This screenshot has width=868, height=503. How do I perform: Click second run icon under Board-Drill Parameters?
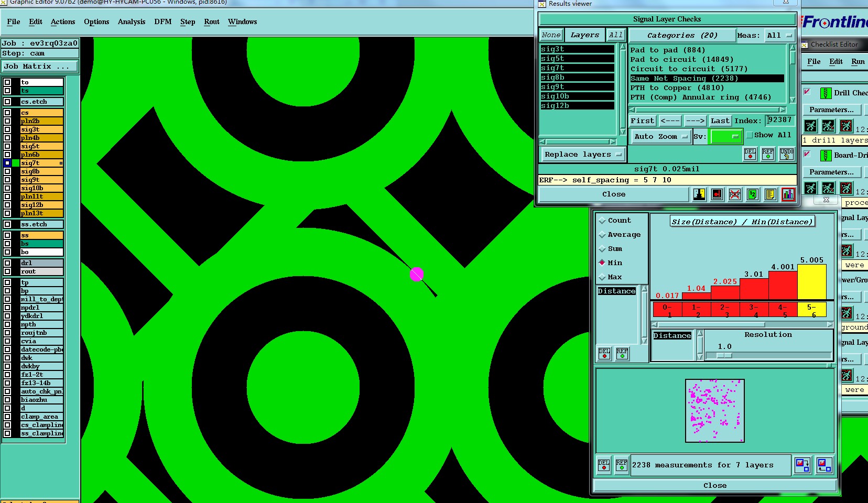(829, 188)
